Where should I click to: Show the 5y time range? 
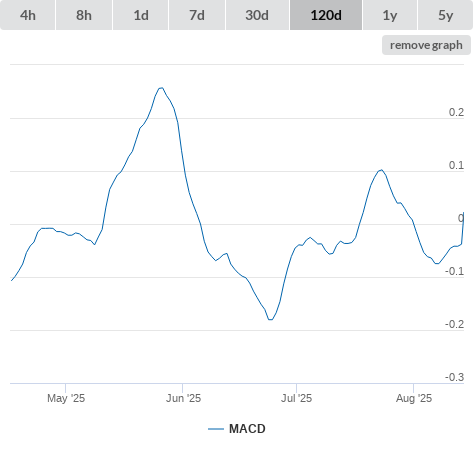point(445,15)
